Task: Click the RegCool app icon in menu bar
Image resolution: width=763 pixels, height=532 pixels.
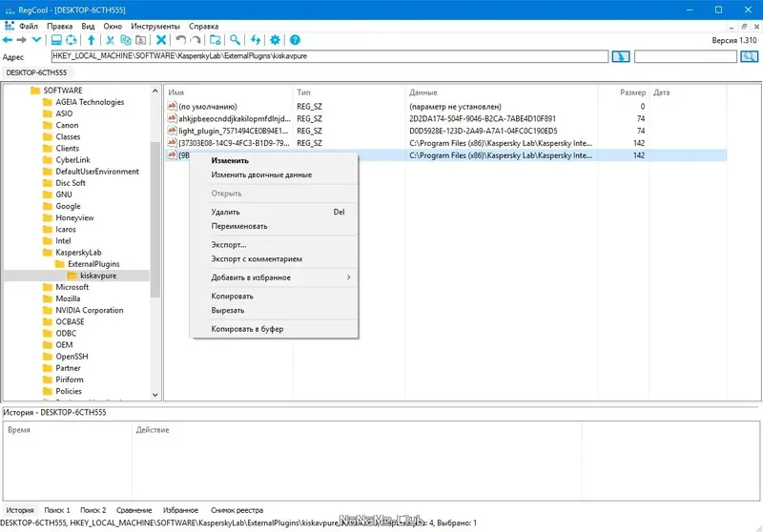Action: click(10, 26)
